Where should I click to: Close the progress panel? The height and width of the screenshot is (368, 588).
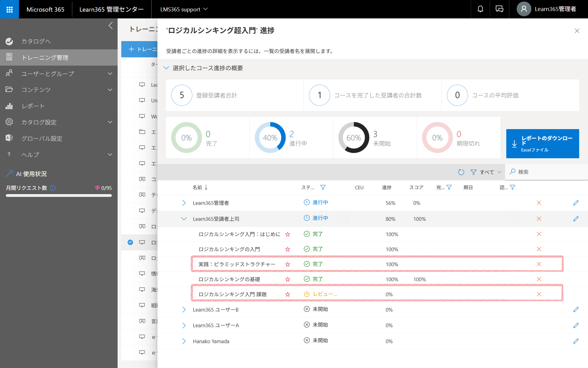(577, 31)
